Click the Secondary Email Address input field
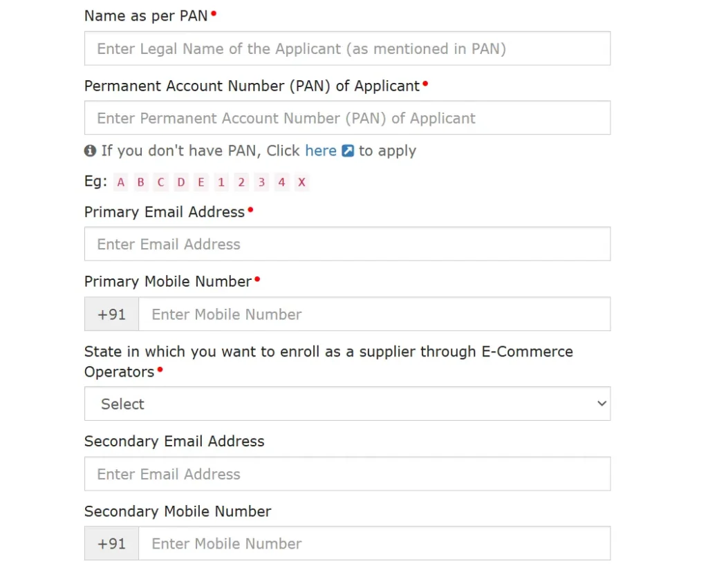708x588 pixels. [x=347, y=474]
